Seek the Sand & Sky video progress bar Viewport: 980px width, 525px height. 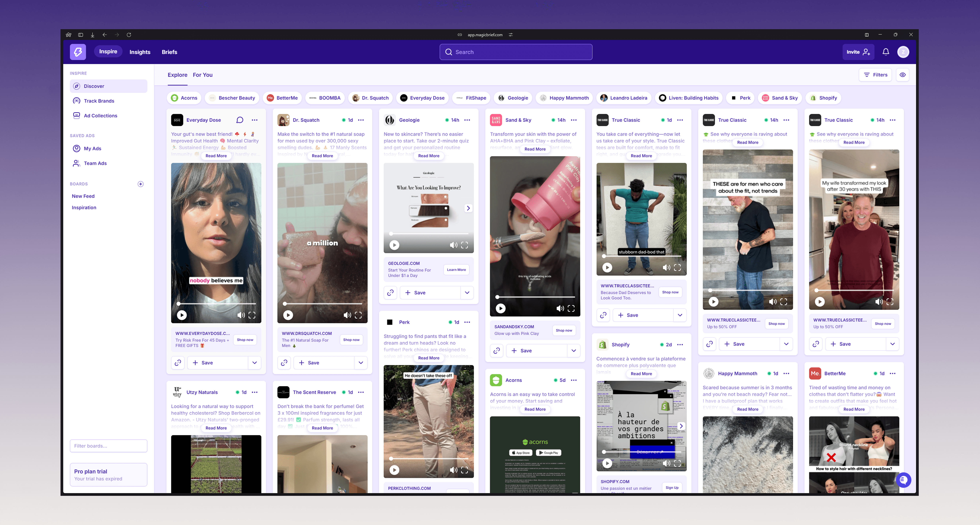[535, 297]
